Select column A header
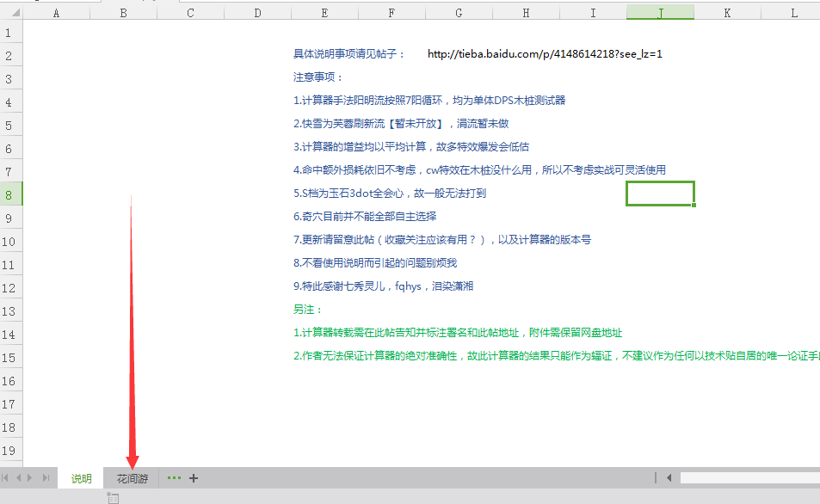Image resolution: width=820 pixels, height=504 pixels. pos(57,13)
